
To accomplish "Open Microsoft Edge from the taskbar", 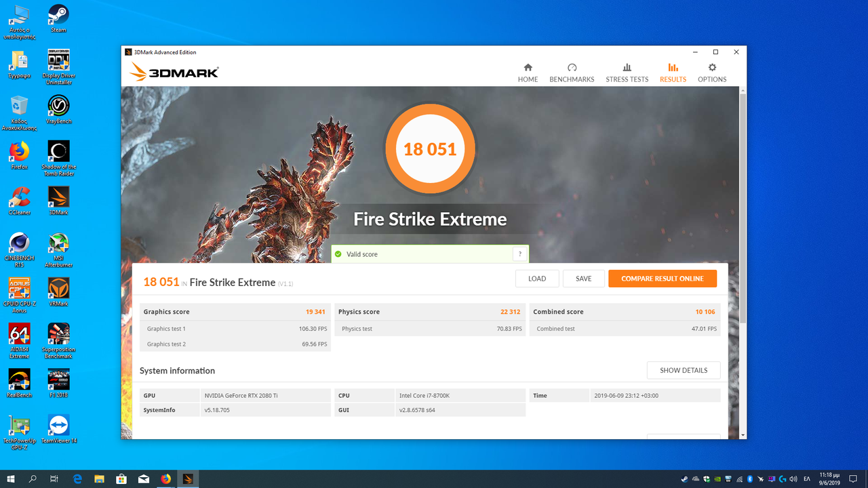I will pos(77,479).
